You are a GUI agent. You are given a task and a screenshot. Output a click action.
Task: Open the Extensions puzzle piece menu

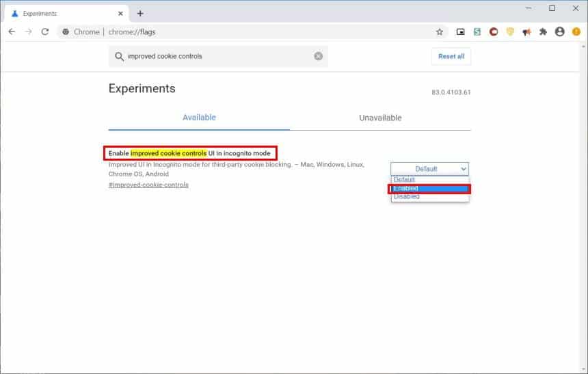tap(543, 32)
